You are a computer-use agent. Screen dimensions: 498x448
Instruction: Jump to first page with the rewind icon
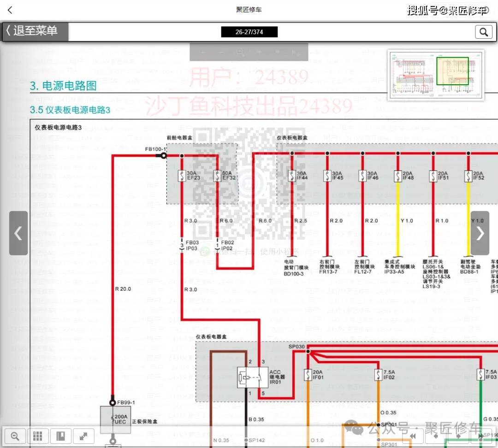(x=413, y=436)
